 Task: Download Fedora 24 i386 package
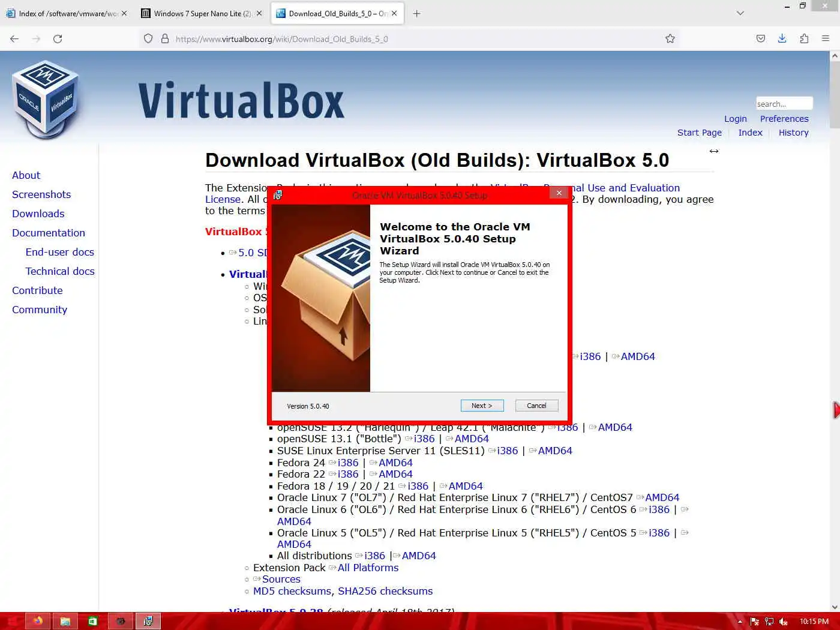point(348,463)
